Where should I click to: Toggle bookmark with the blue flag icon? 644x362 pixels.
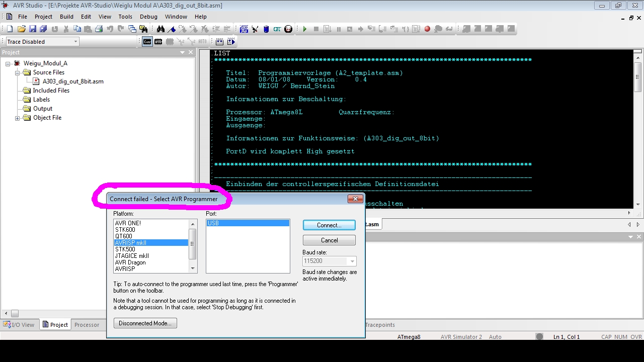click(172, 29)
